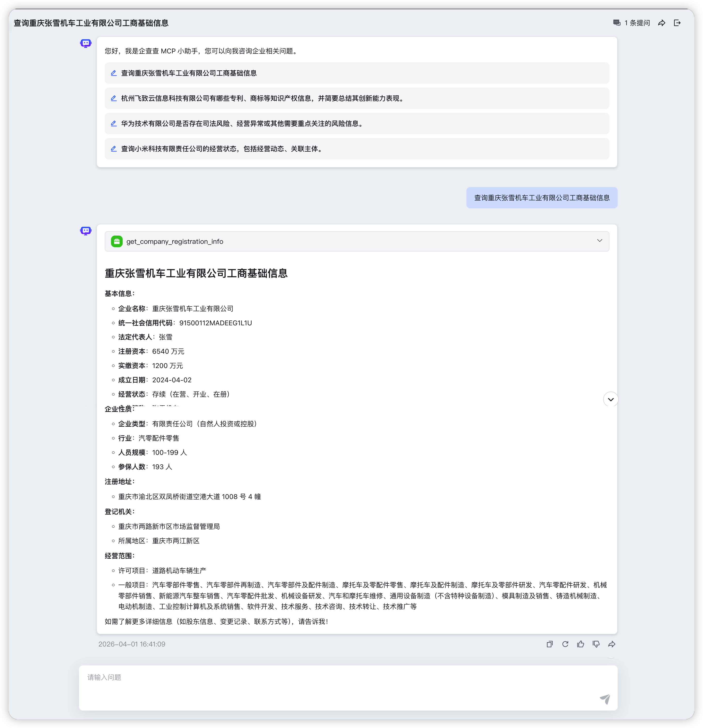The width and height of the screenshot is (703, 728).
Task: Click the user message bubble
Action: (542, 198)
